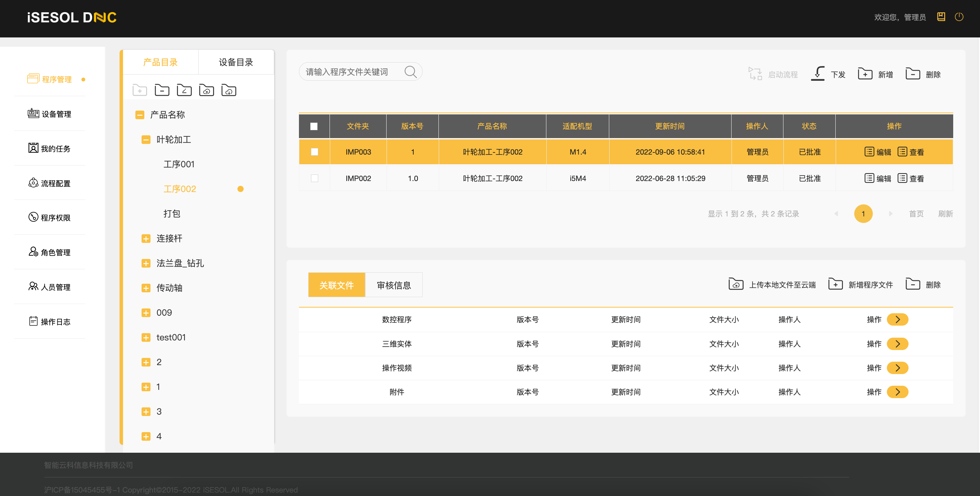Open 程序权限 in the sidebar

pos(49,217)
